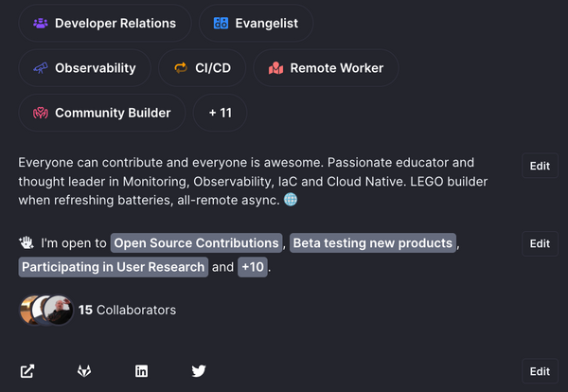Select the Community Builder badge
The height and width of the screenshot is (392, 568).
click(102, 113)
